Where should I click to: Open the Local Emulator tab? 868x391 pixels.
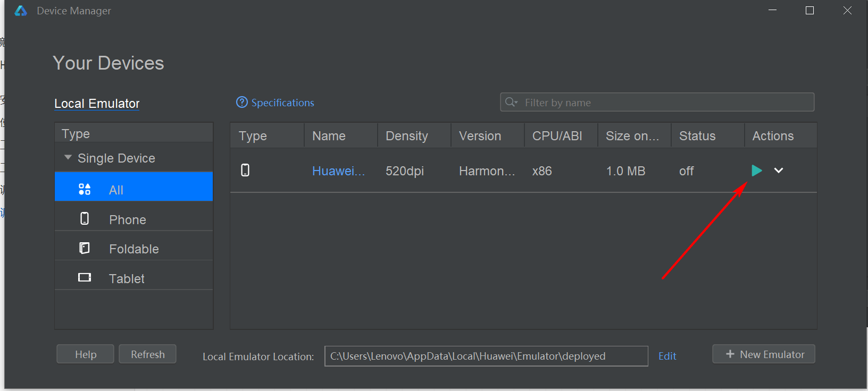tap(97, 104)
